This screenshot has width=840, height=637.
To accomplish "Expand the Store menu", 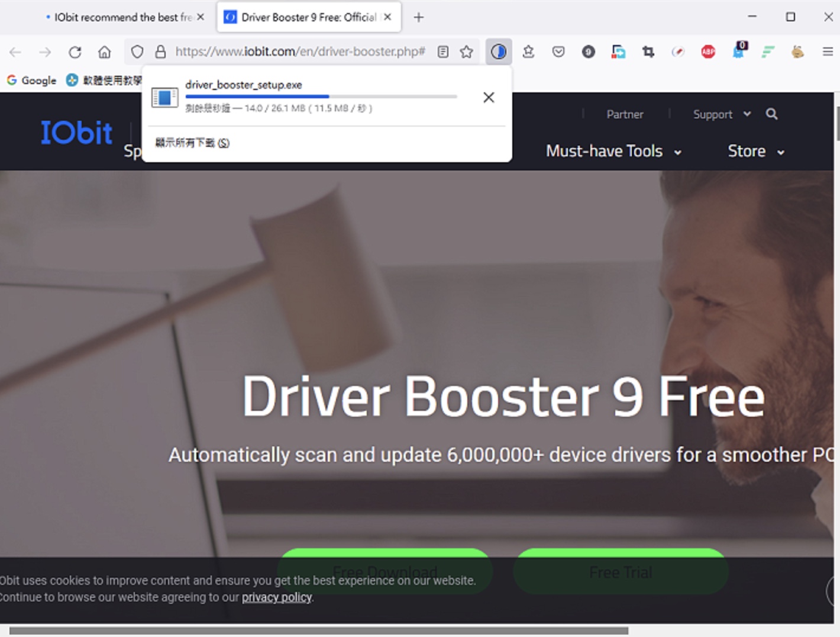I will pyautogui.click(x=757, y=151).
